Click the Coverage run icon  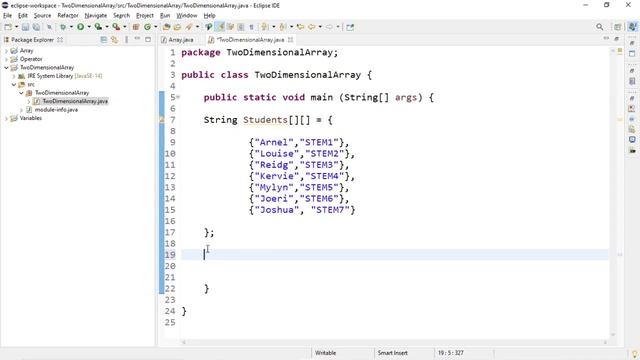(98, 27)
